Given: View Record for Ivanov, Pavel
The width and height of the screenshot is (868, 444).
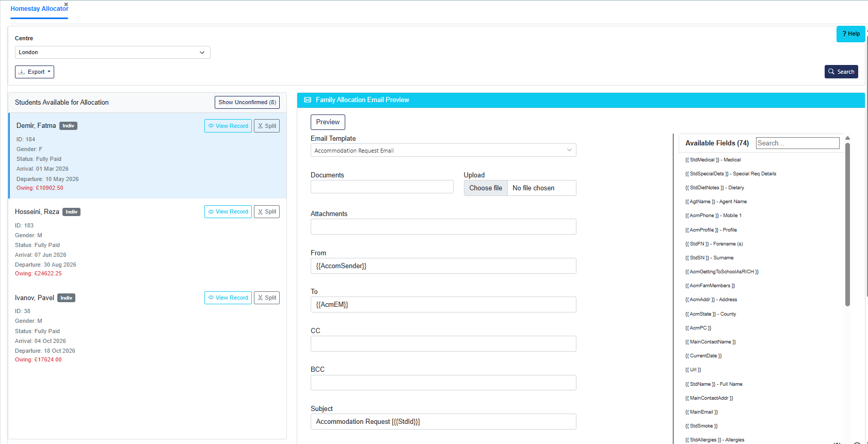Looking at the screenshot, I should click(228, 298).
